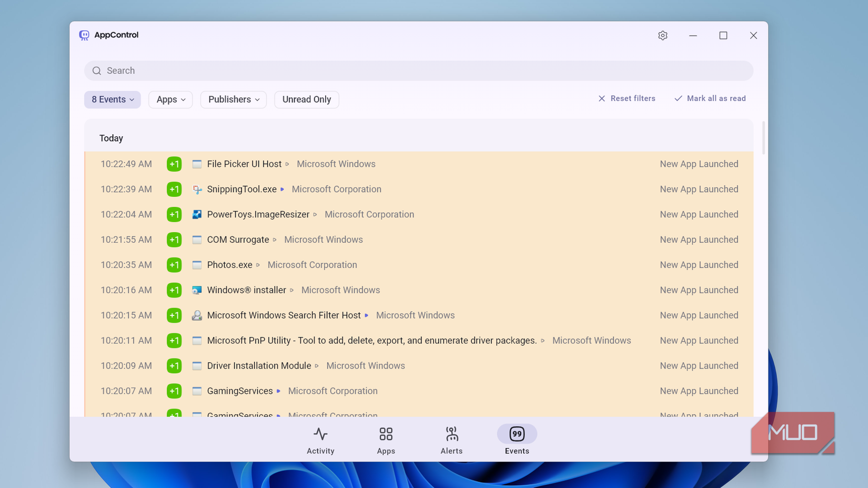868x488 pixels.
Task: Open the Apps filter dropdown
Action: (170, 99)
